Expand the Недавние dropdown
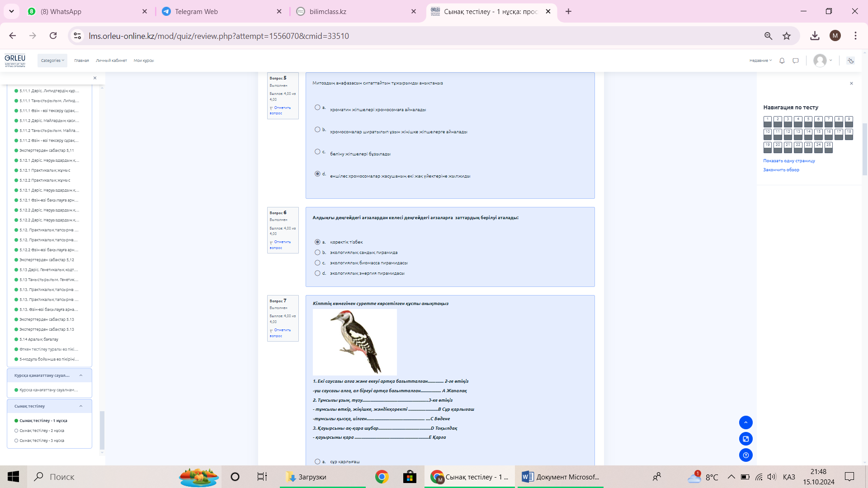The height and width of the screenshot is (488, 868). point(760,61)
